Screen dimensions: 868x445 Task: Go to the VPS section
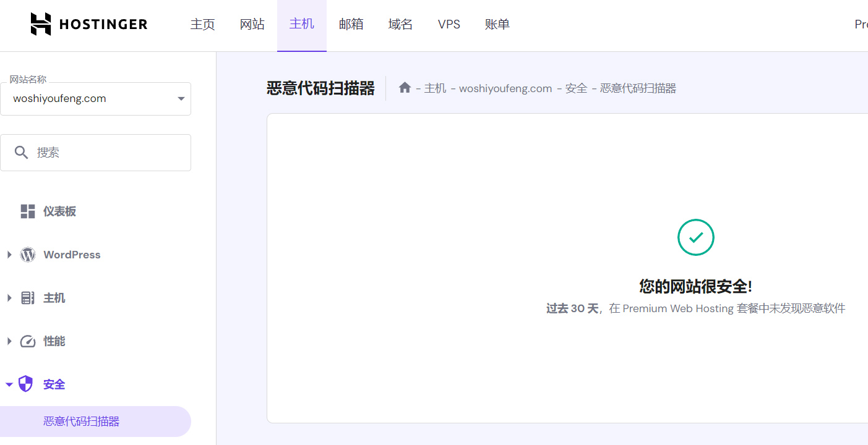[x=449, y=24]
